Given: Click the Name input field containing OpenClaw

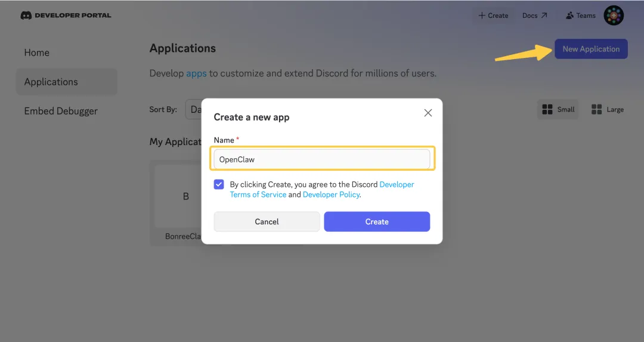Looking at the screenshot, I should click(321, 159).
